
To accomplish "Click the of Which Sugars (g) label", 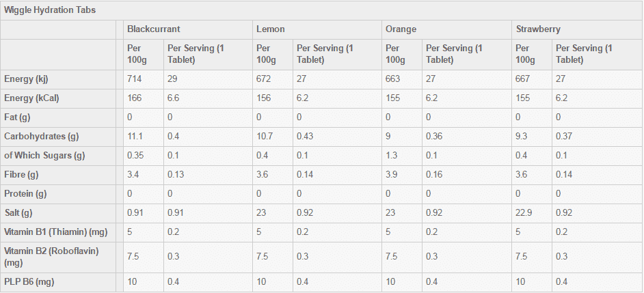I will (x=44, y=155).
